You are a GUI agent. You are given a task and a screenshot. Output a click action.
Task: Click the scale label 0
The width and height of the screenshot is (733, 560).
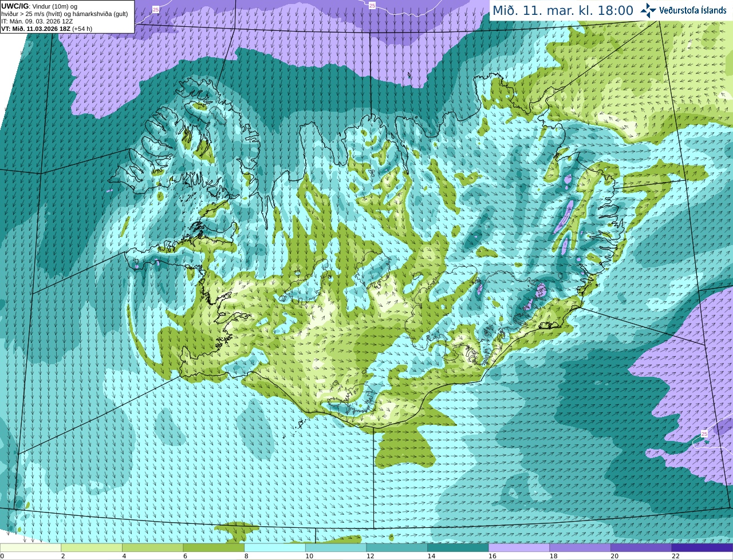2,556
